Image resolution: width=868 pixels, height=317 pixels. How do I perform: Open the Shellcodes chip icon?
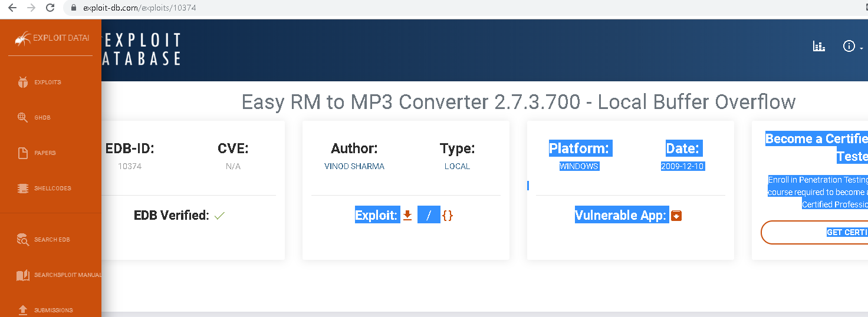23,189
